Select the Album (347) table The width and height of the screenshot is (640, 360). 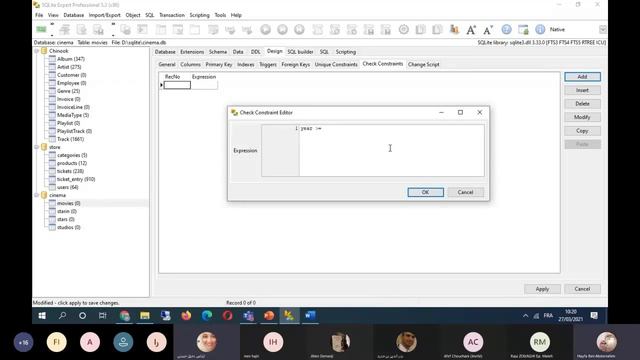(71, 59)
